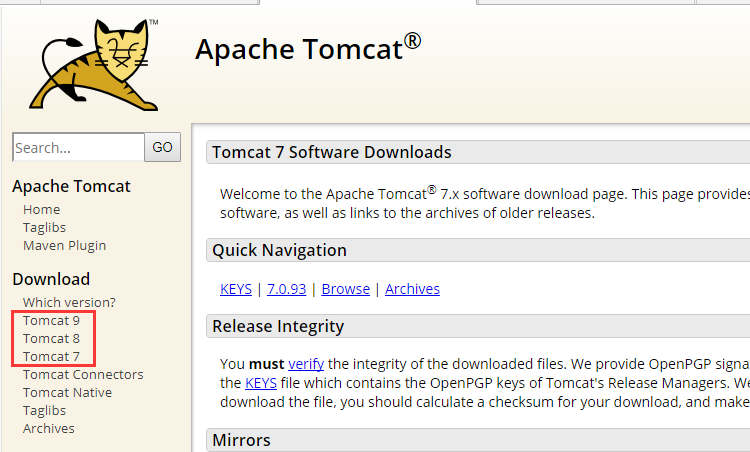Click the KEYS quick navigation link
Image resolution: width=750 pixels, height=452 pixels.
click(x=236, y=289)
